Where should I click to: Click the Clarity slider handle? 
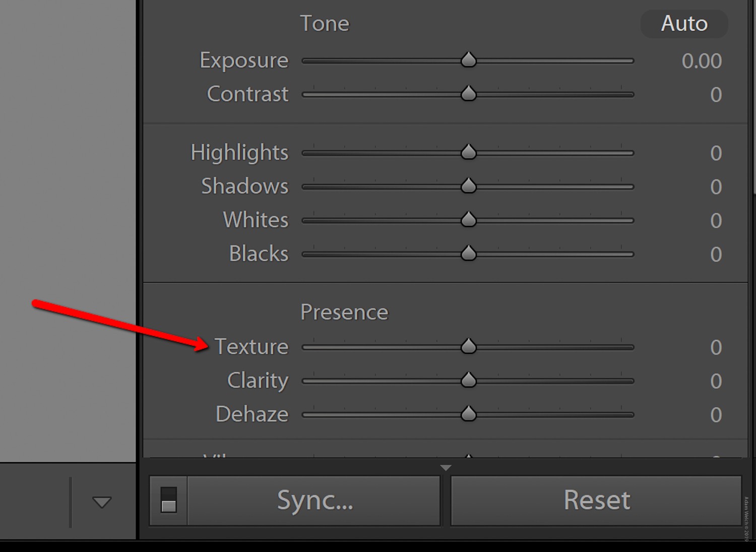point(468,380)
